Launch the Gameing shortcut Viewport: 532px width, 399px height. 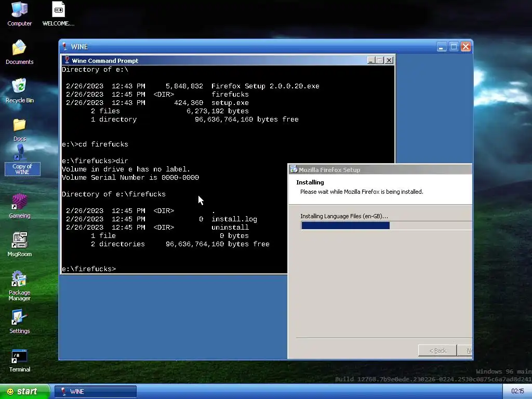pyautogui.click(x=19, y=206)
